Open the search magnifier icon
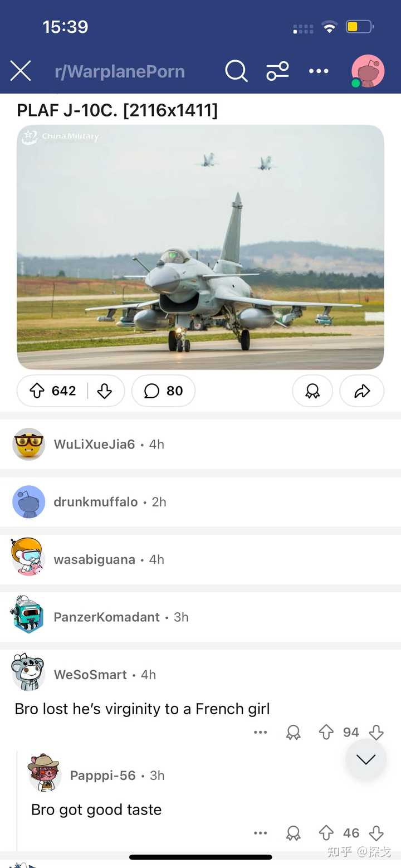 point(236,71)
